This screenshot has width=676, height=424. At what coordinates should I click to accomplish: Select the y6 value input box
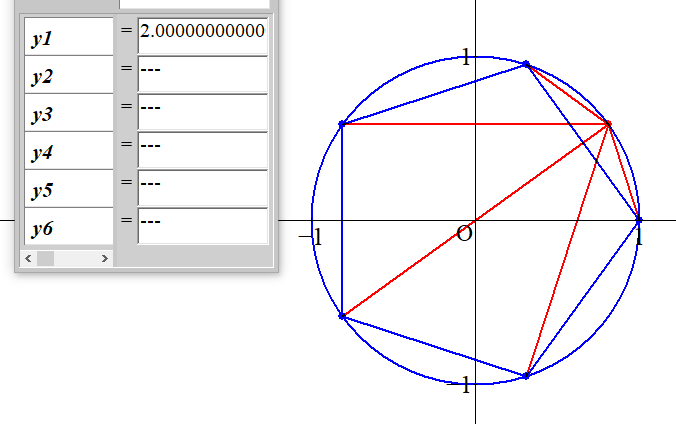click(x=203, y=226)
